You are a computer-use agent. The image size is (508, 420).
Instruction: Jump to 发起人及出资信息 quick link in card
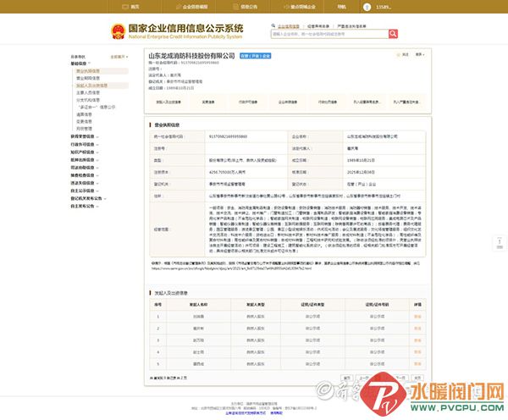click(168, 102)
